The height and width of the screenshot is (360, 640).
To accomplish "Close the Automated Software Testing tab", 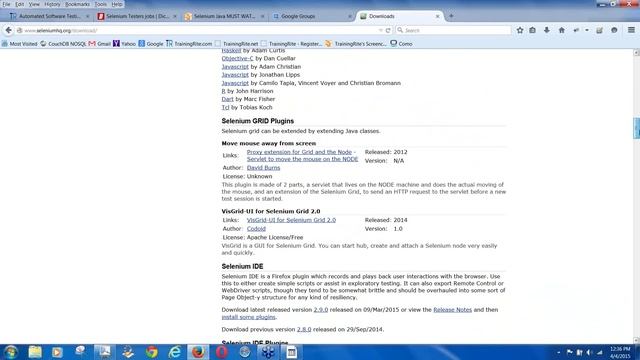I will click(87, 16).
